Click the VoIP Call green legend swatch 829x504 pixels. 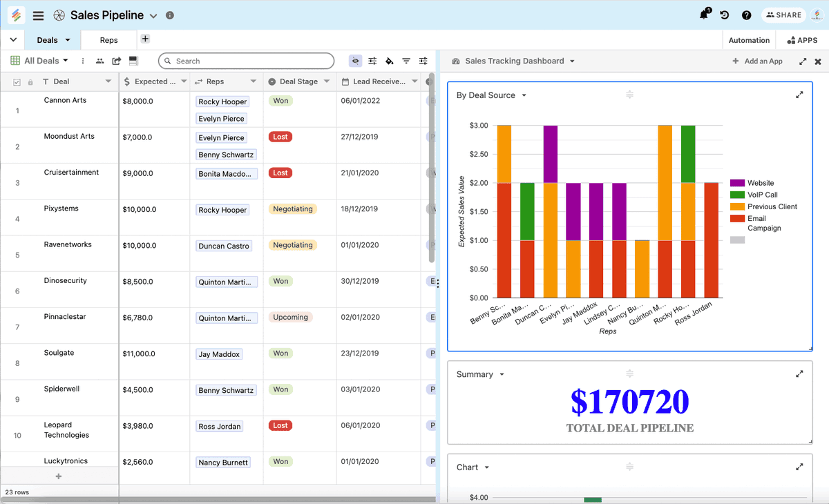(737, 195)
